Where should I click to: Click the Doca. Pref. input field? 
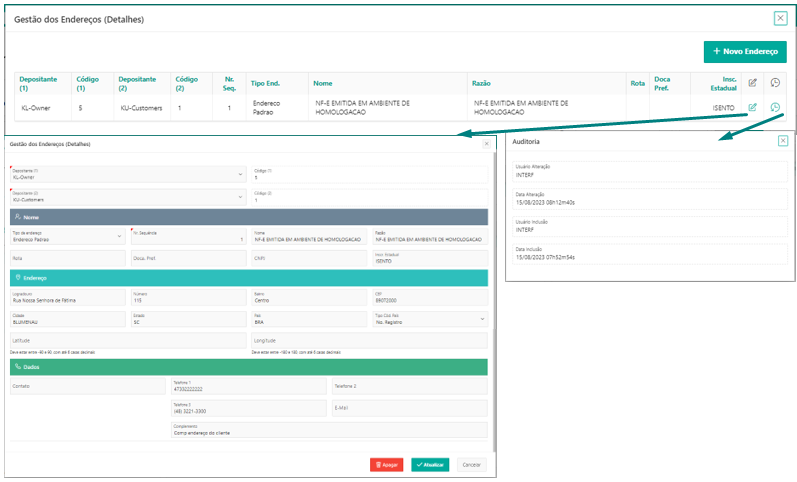(x=189, y=258)
